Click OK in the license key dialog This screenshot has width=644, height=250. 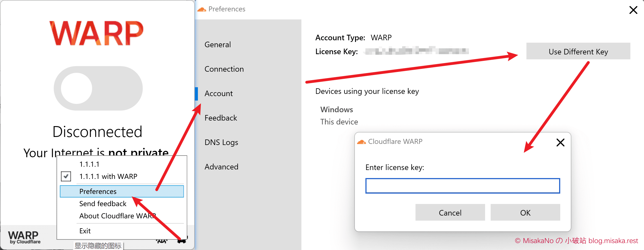[x=525, y=212]
